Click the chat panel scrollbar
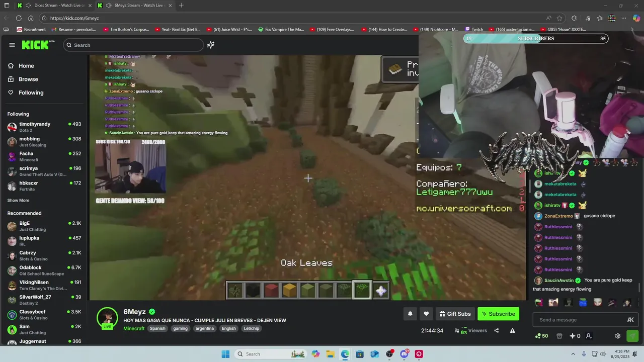The image size is (644, 362). [640, 287]
